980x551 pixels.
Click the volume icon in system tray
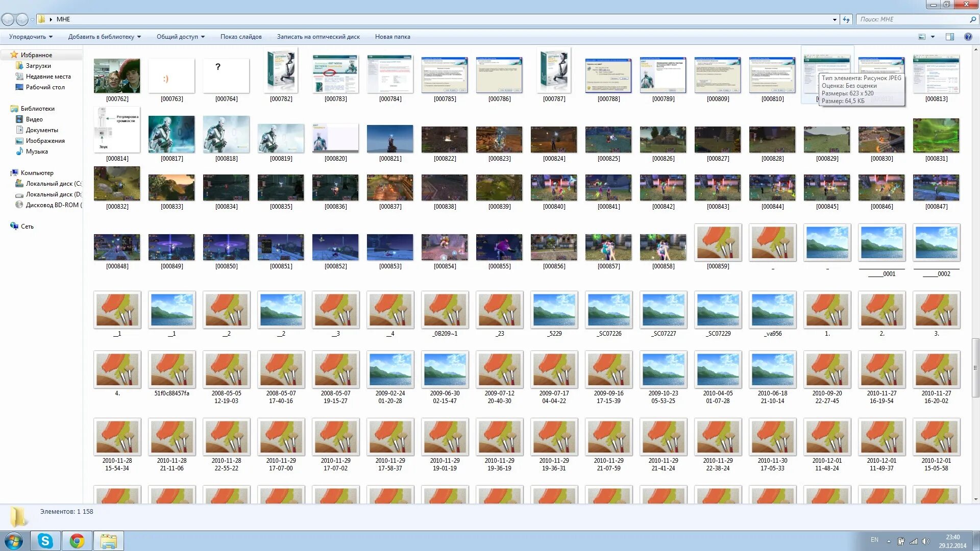pyautogui.click(x=926, y=541)
